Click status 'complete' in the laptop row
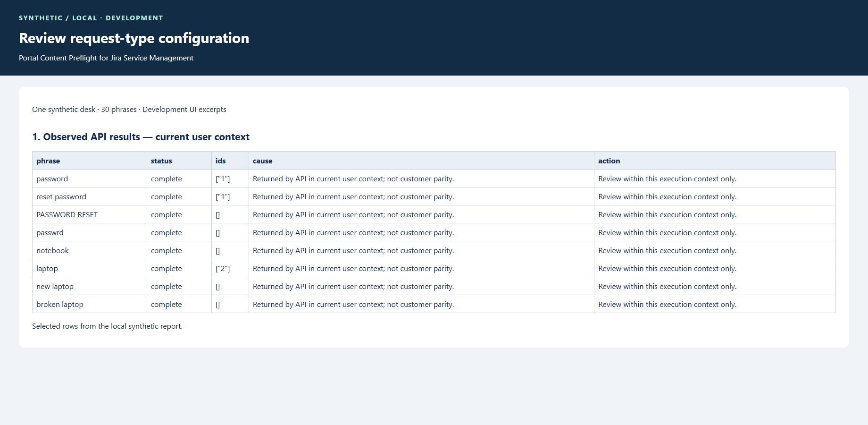The height and width of the screenshot is (425, 868). click(x=167, y=269)
